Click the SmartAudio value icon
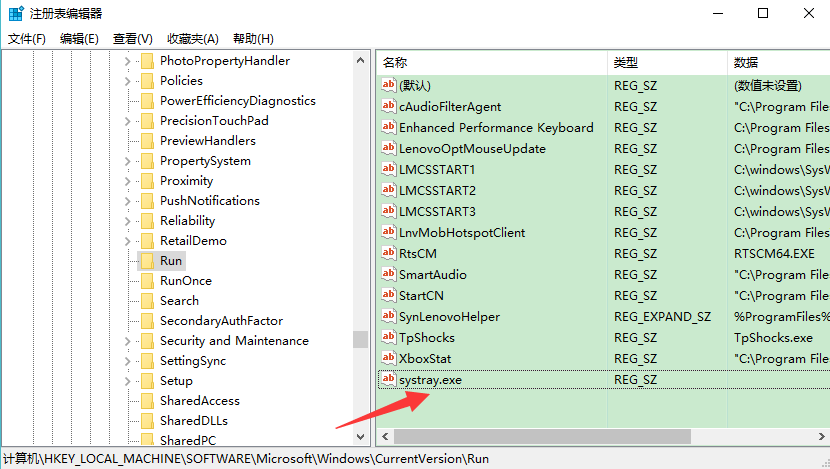The image size is (830, 469). pyautogui.click(x=389, y=274)
